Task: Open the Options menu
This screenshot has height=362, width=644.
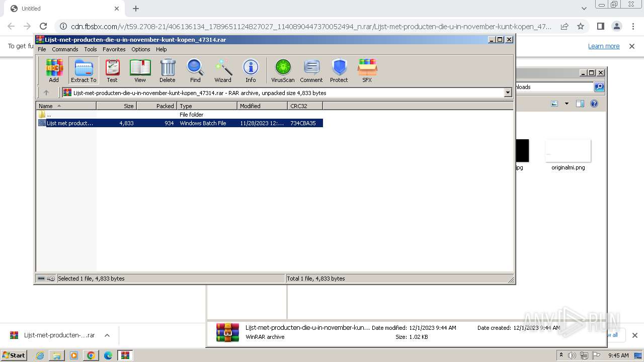Action: click(141, 49)
